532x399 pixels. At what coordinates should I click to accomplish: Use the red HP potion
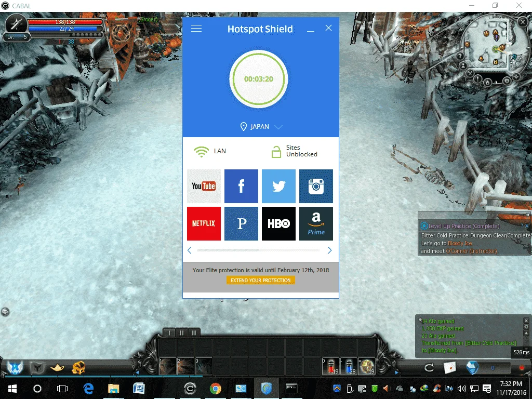331,366
